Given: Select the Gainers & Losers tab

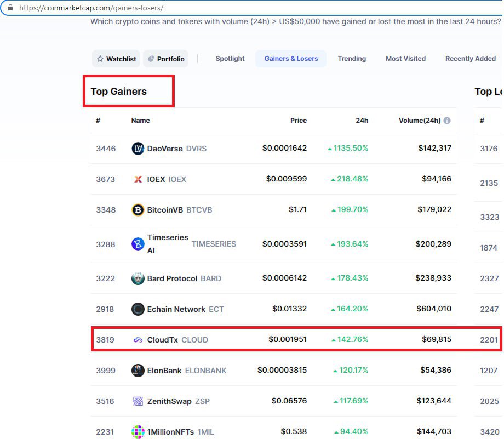Looking at the screenshot, I should point(291,59).
